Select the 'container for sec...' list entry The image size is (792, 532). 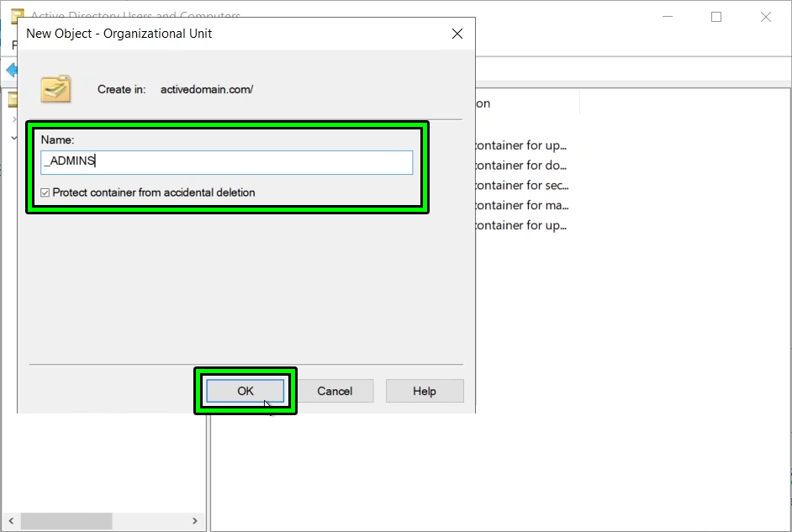[x=523, y=185]
